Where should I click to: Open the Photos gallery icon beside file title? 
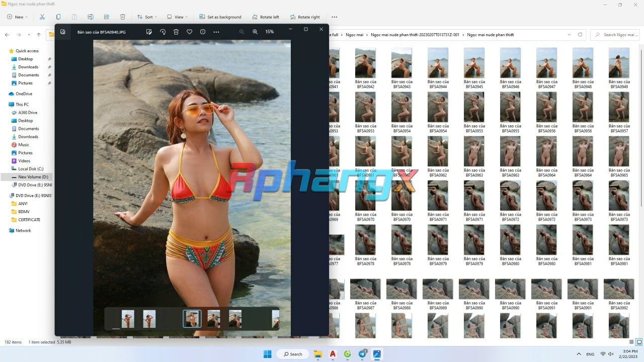(62, 32)
